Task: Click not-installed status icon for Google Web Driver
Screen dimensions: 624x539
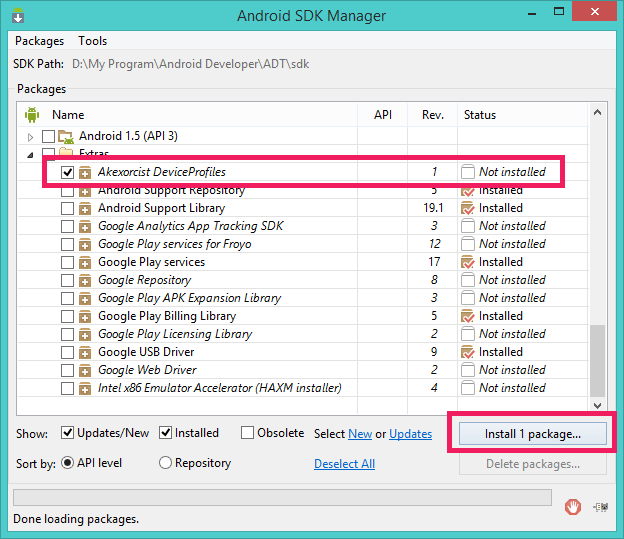Action: coord(468,370)
